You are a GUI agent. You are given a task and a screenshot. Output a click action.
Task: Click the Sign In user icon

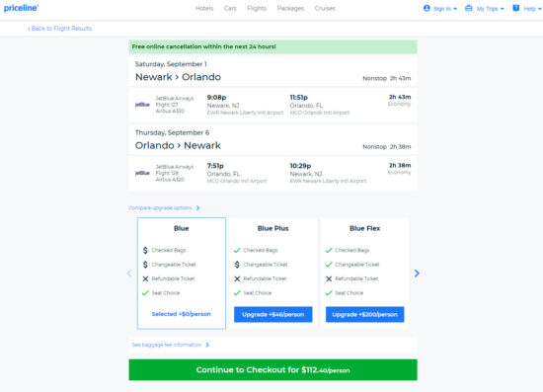pyautogui.click(x=427, y=8)
